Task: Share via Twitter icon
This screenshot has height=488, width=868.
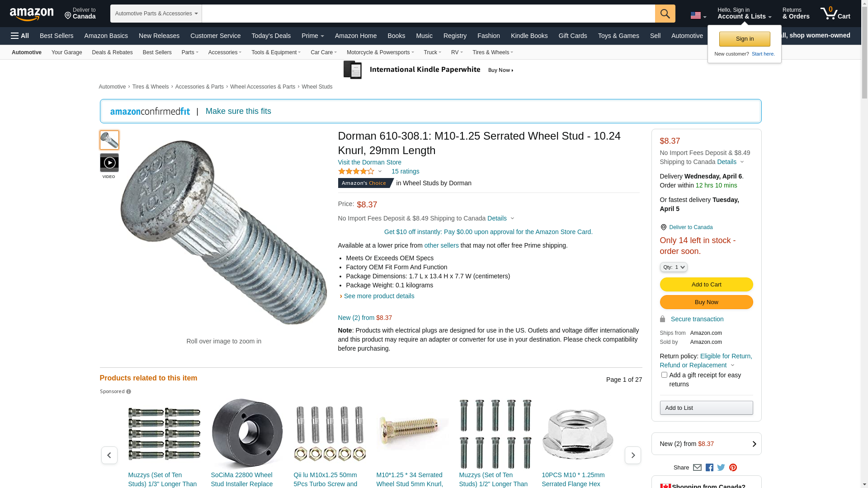Action: click(721, 468)
